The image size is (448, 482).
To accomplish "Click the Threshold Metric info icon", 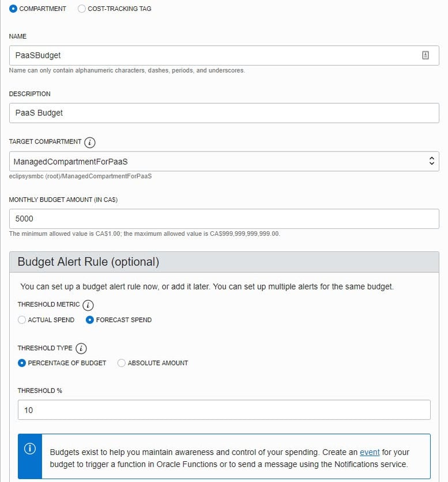I will coord(89,305).
